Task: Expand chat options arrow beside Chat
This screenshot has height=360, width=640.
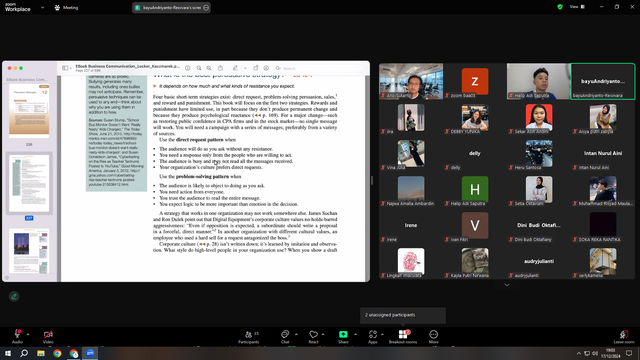Action: tap(296, 334)
